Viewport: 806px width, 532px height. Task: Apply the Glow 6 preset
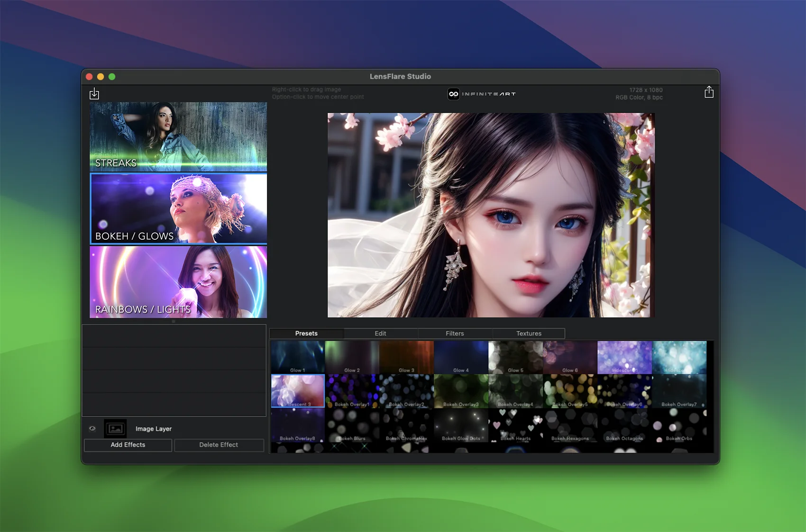570,357
